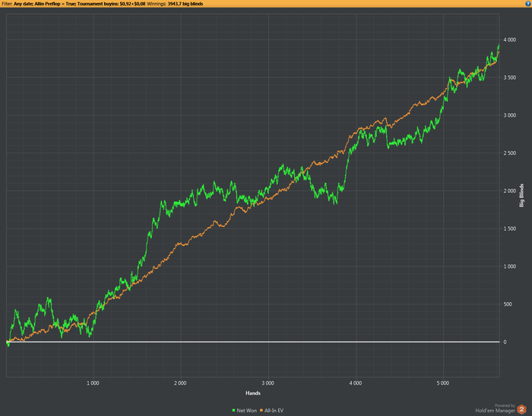Viewport: 532px width, 416px height.
Task: Click the All-In EV legend label
Action: point(274,410)
